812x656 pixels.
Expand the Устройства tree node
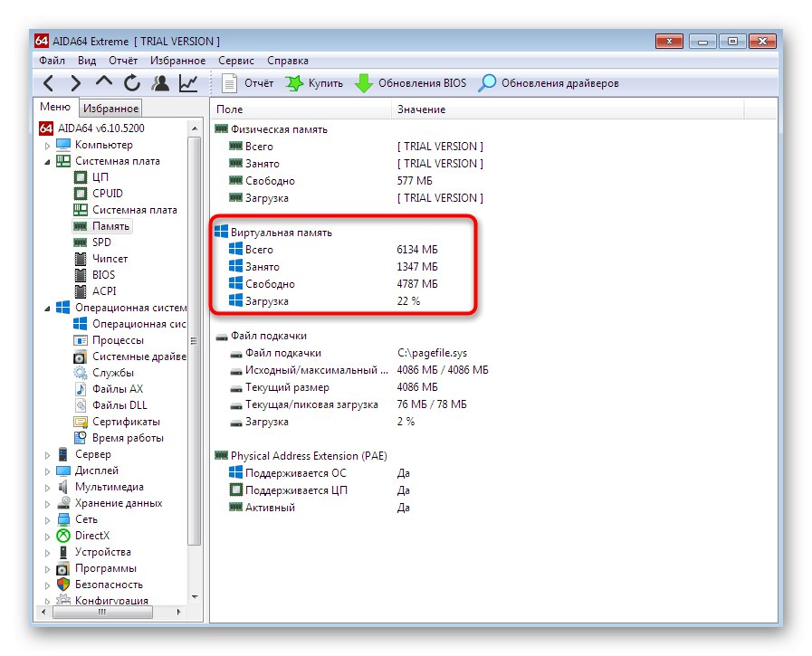(48, 553)
